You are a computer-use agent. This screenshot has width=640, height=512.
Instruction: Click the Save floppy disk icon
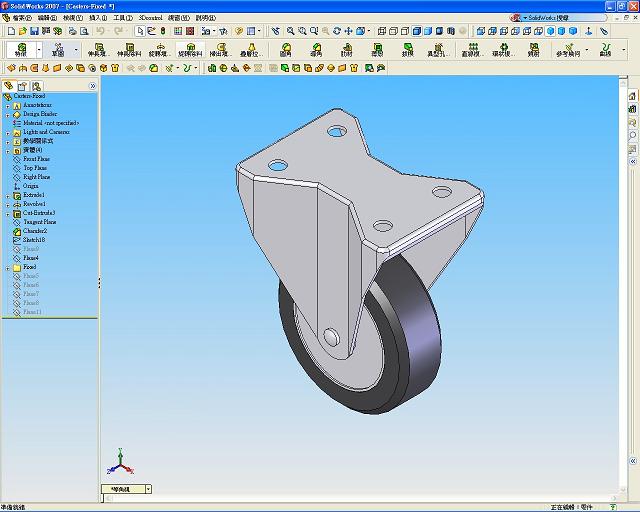(34, 31)
